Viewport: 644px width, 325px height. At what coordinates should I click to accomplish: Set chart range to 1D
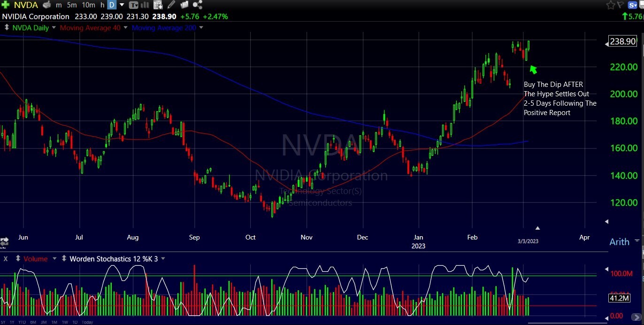tap(75, 322)
